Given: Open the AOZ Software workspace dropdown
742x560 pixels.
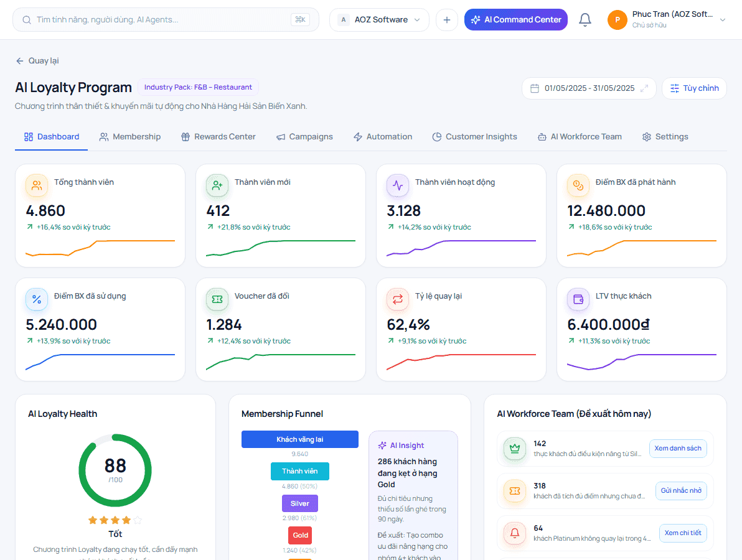Looking at the screenshot, I should click(379, 20).
